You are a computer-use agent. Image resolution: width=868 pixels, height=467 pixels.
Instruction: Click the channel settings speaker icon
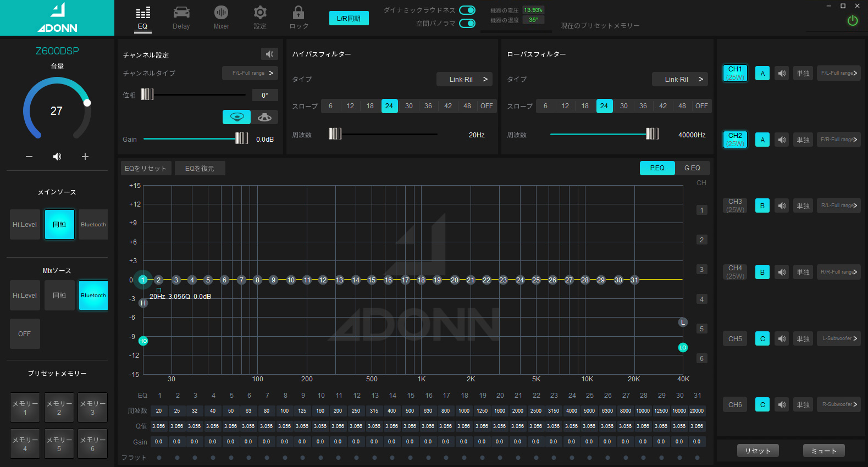coord(269,54)
